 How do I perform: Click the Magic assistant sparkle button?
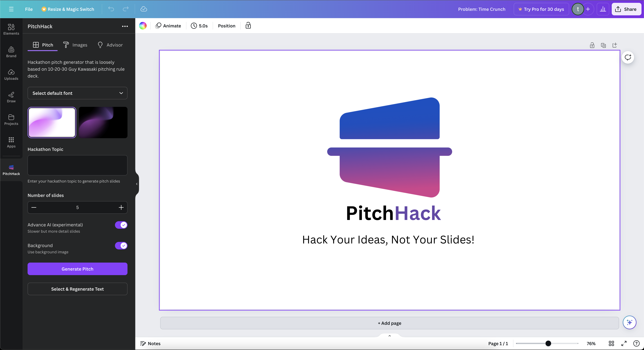click(x=629, y=322)
